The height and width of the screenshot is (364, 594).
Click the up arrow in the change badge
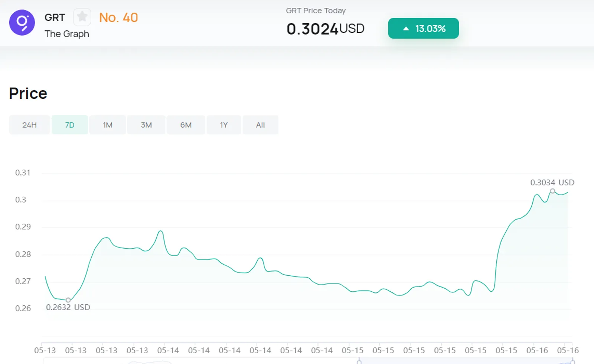click(406, 29)
